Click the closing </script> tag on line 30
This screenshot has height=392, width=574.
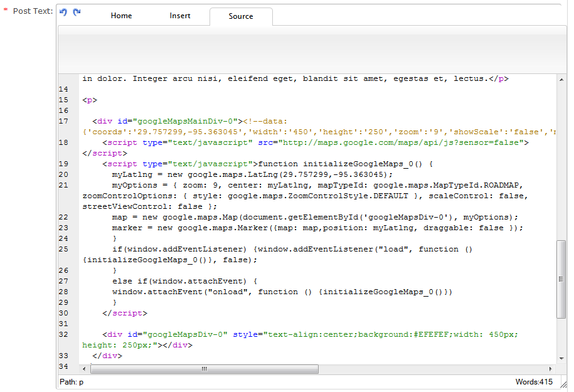pyautogui.click(x=125, y=313)
